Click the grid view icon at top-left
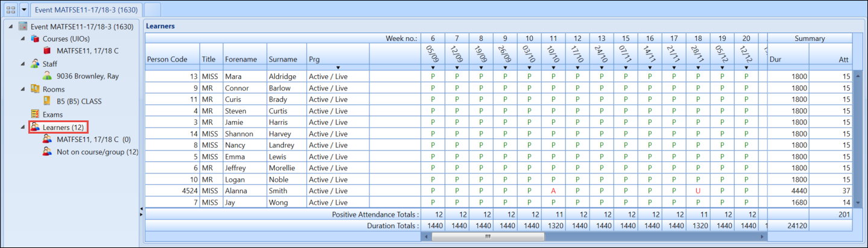This screenshot has width=868, height=248. click(x=10, y=10)
